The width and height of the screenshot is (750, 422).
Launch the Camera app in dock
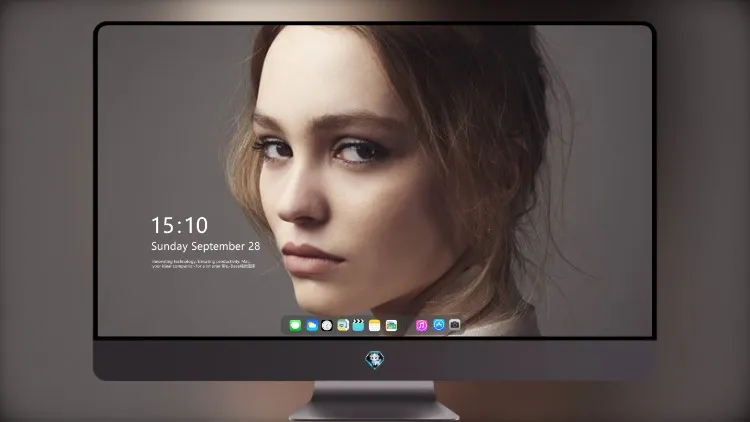pyautogui.click(x=455, y=325)
